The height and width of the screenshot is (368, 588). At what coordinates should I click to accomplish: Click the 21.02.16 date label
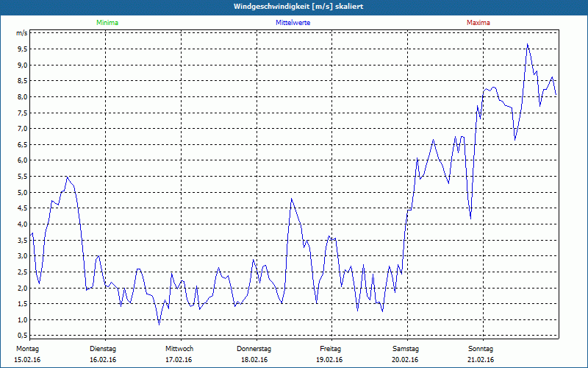coord(481,360)
